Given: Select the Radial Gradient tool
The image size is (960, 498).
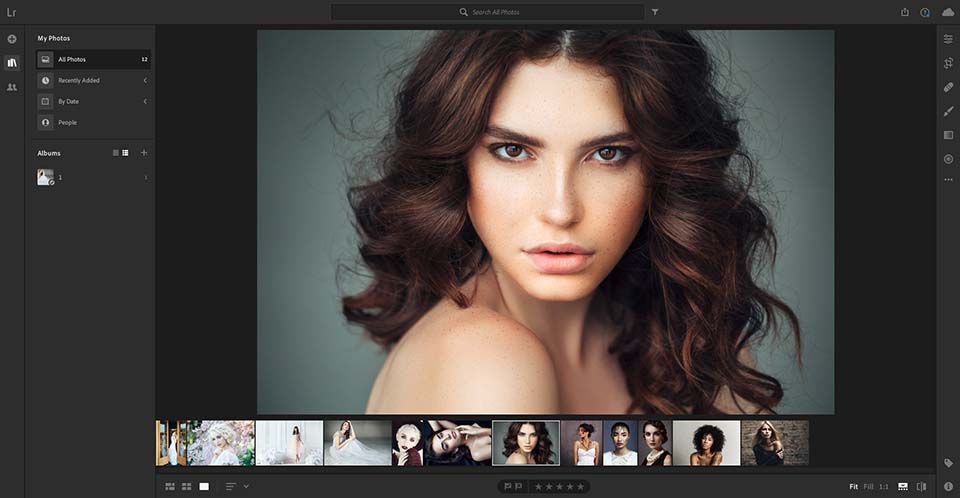Looking at the screenshot, I should pyautogui.click(x=948, y=159).
